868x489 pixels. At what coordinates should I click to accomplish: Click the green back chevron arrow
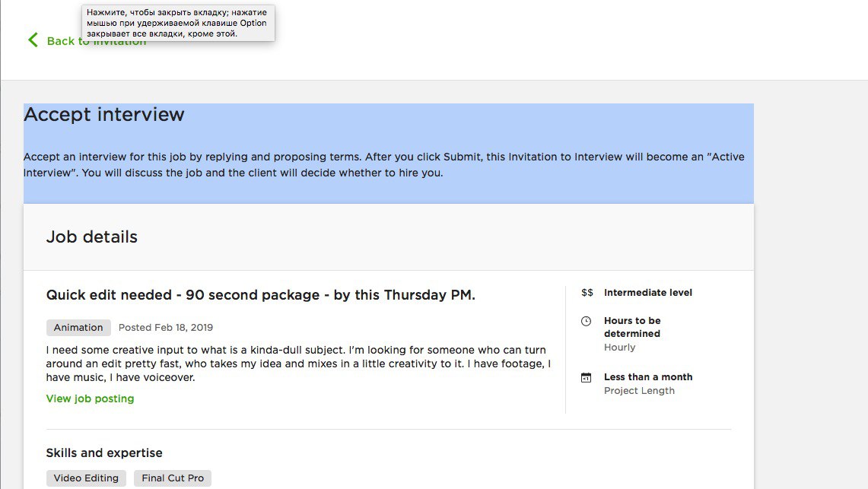[x=33, y=40]
